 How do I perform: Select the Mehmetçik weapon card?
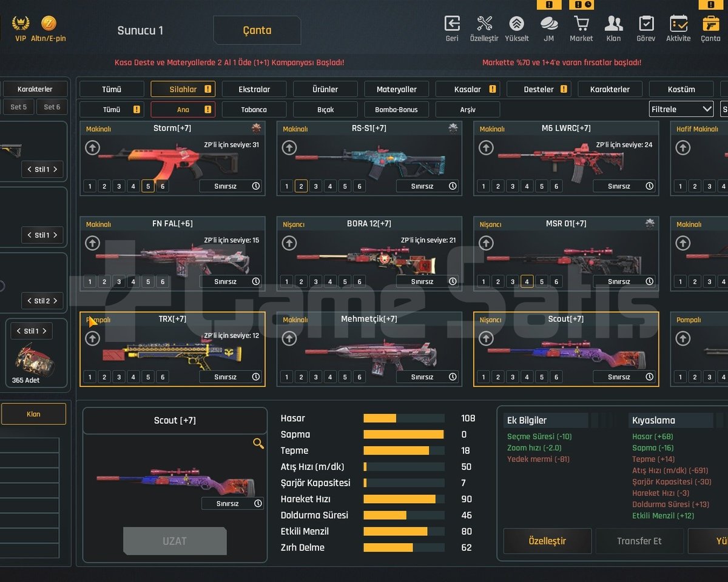click(369, 349)
